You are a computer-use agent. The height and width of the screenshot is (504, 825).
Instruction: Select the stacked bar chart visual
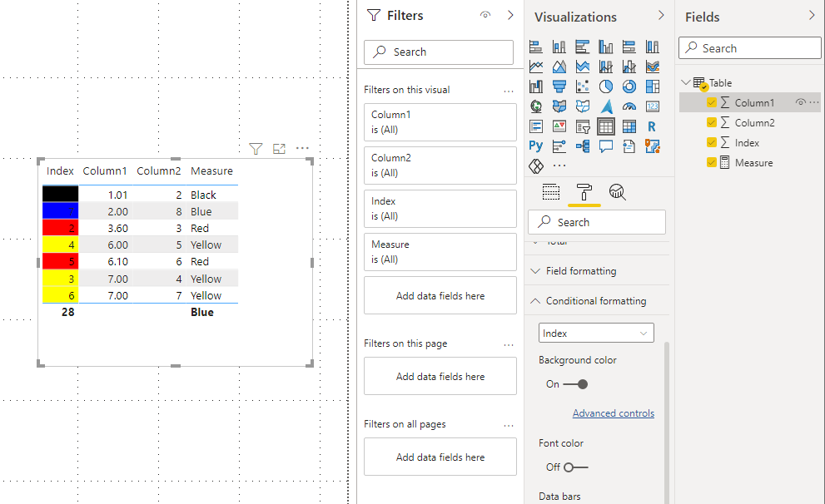535,47
